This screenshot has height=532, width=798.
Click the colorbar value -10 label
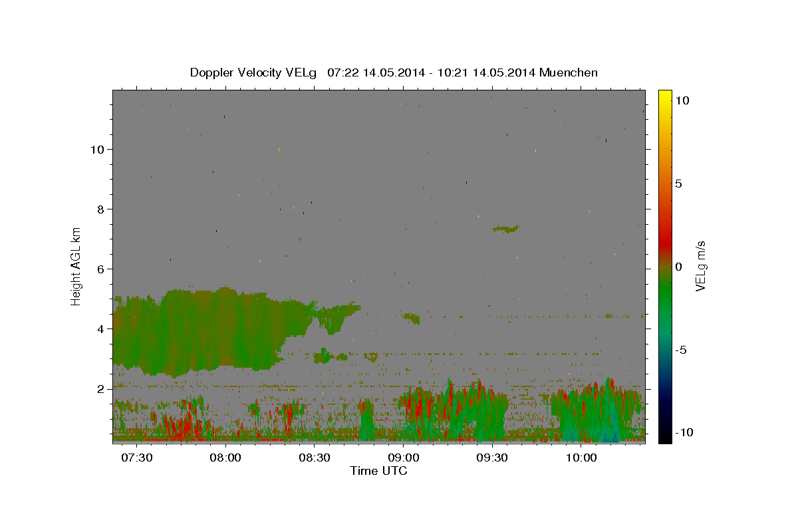(x=684, y=433)
